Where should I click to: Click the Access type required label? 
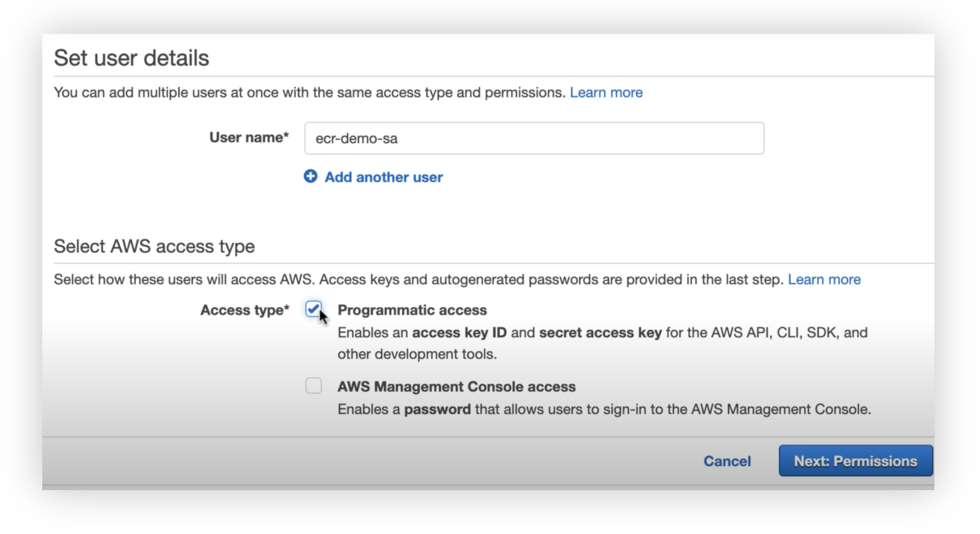[x=245, y=309]
